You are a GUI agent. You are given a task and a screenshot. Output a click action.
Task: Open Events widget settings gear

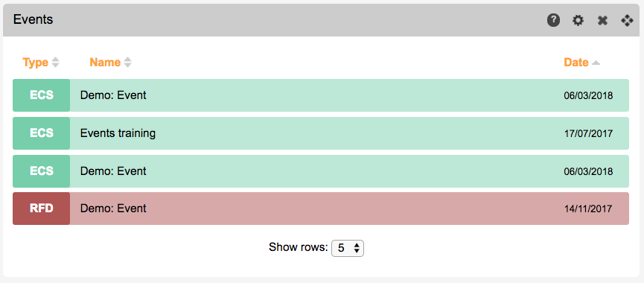click(x=578, y=20)
